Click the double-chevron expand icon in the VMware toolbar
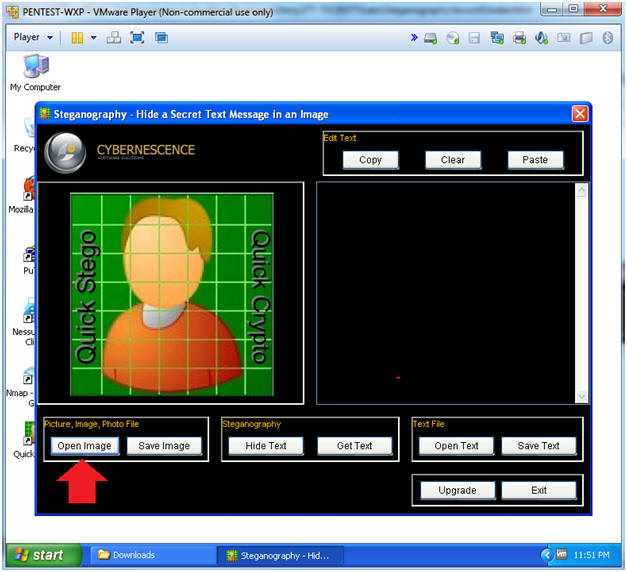This screenshot has height=572, width=627. coord(414,38)
